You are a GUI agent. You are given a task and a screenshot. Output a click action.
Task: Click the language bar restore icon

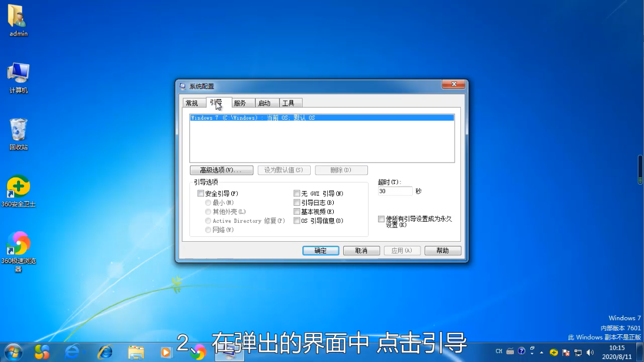[533, 348]
